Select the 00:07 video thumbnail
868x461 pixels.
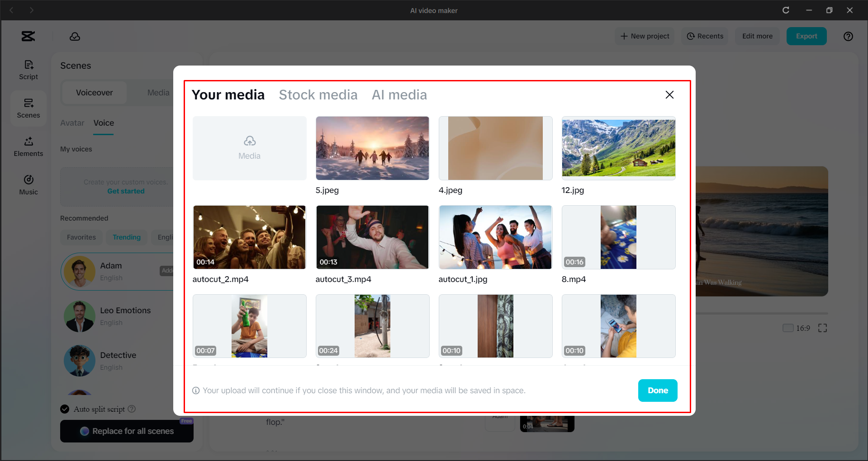pyautogui.click(x=250, y=326)
